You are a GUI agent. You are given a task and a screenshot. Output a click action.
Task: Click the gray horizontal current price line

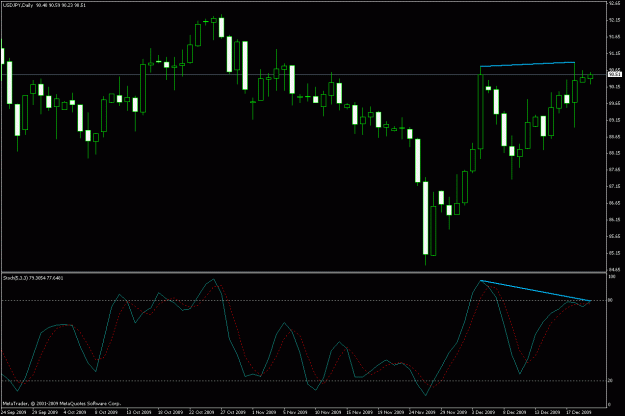(305, 75)
